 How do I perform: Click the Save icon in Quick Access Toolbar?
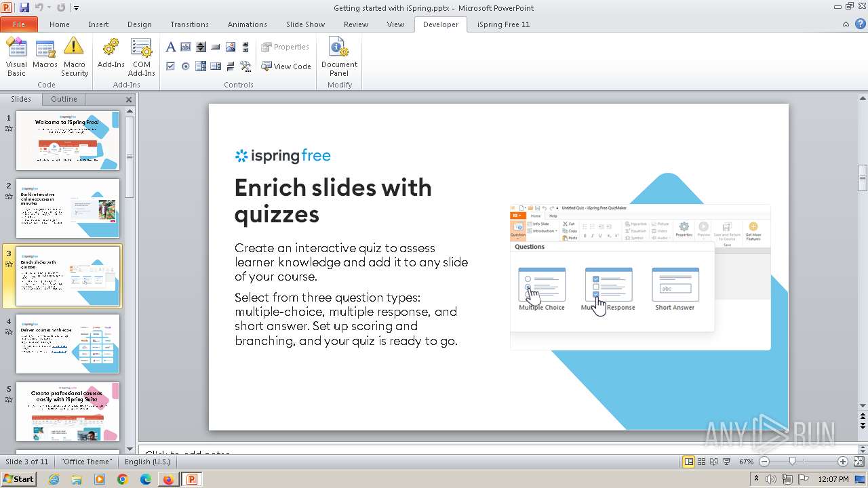coord(24,7)
